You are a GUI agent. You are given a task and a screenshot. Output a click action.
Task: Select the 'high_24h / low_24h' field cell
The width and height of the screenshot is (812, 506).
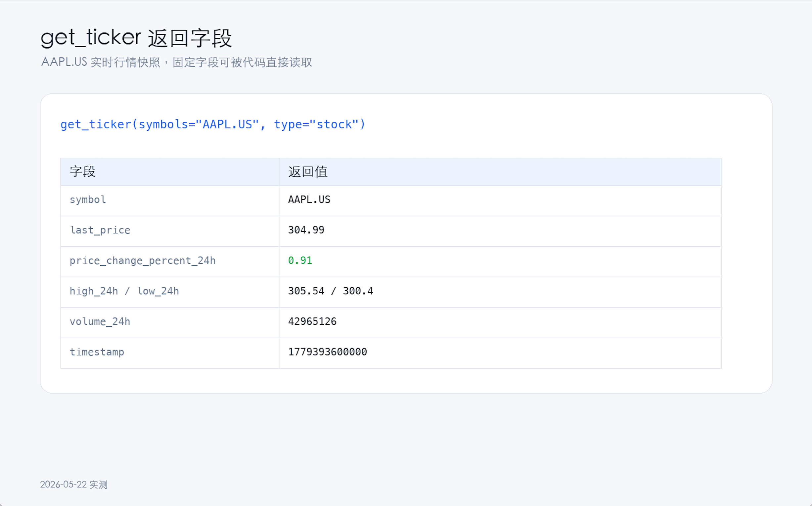tap(170, 292)
